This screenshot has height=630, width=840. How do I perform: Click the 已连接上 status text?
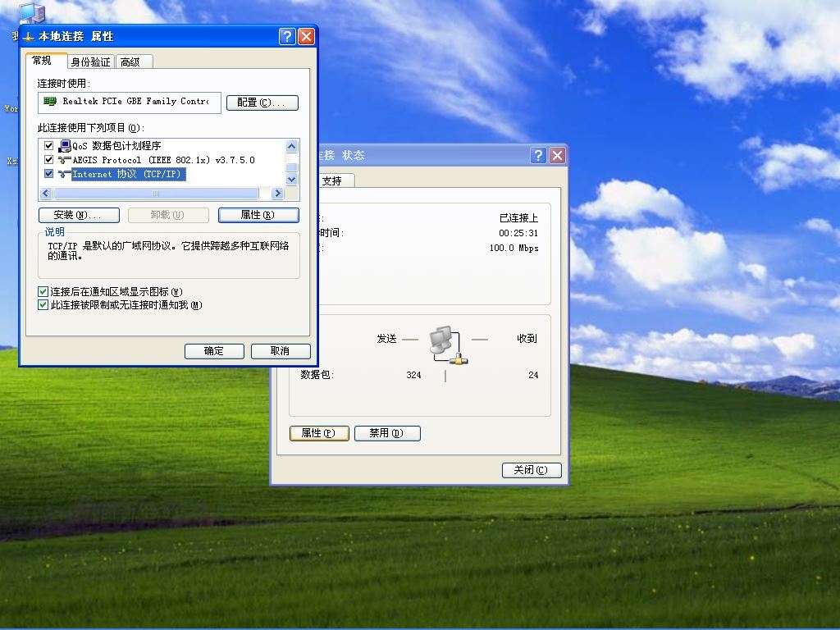coord(518,218)
